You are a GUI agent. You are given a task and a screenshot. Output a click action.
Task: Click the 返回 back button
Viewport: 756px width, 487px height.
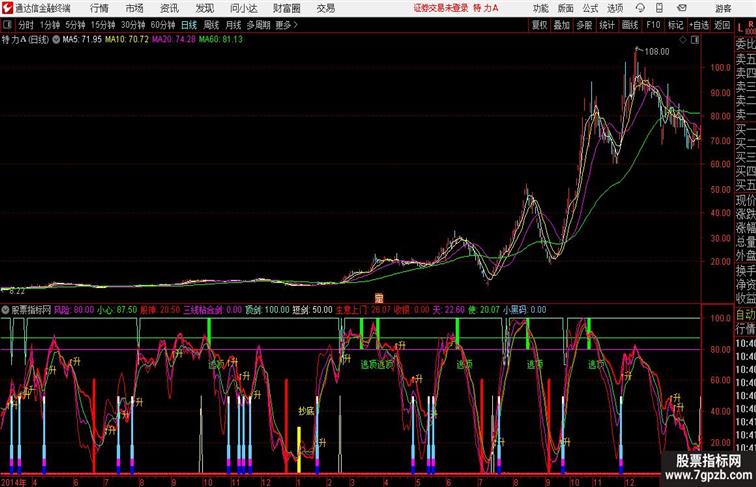click(722, 25)
